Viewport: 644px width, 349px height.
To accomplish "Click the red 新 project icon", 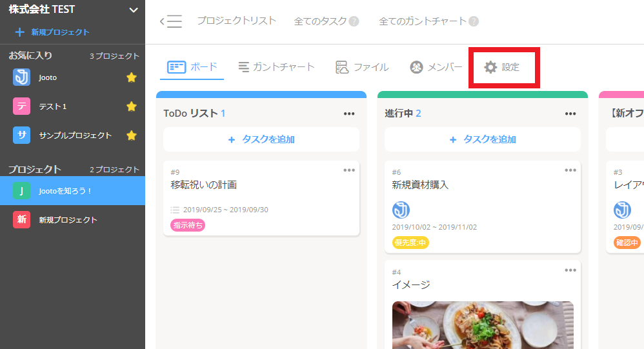I will coord(21,219).
